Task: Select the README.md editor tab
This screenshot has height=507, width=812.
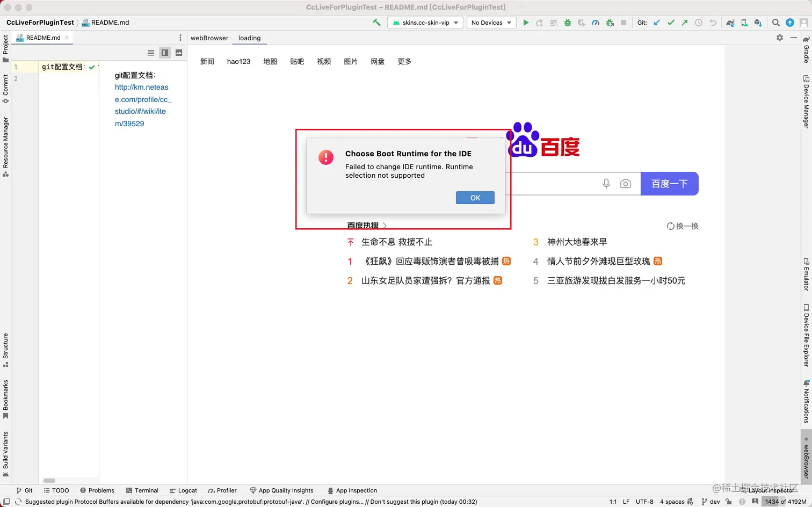Action: [43, 38]
